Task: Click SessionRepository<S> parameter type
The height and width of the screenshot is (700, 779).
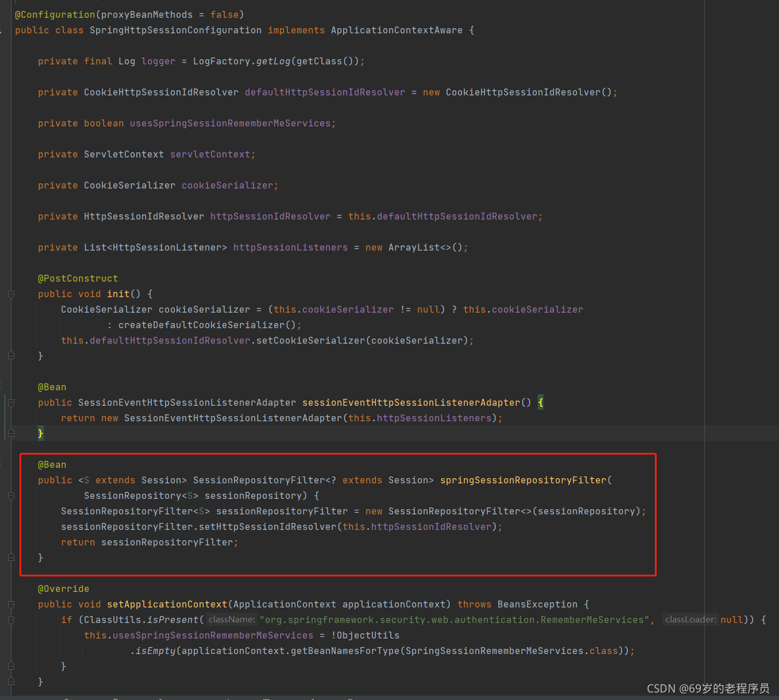Action: 141,496
